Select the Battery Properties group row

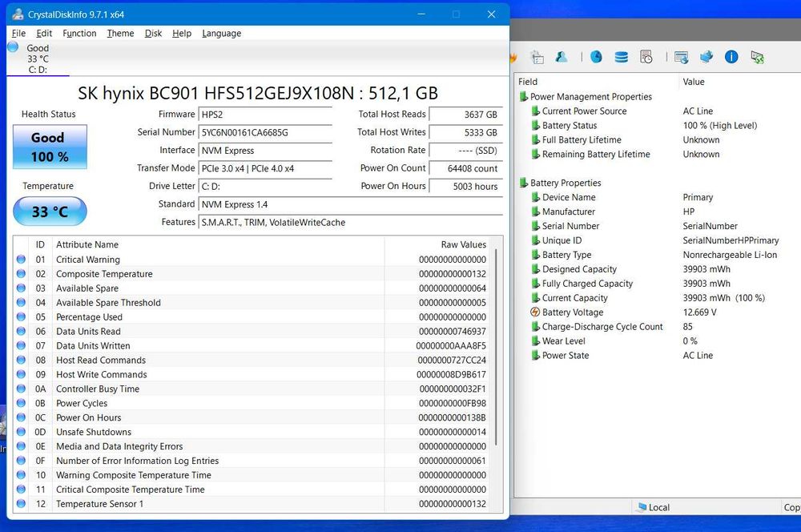[565, 183]
